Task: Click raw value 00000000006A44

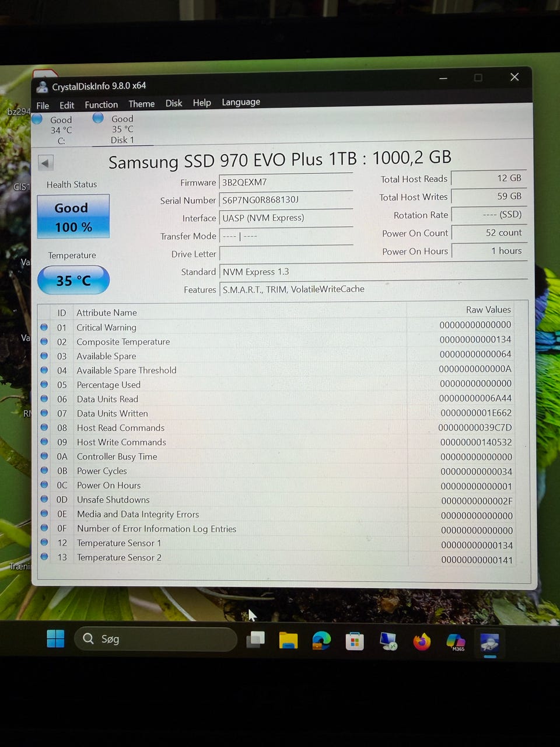Action: pos(475,398)
